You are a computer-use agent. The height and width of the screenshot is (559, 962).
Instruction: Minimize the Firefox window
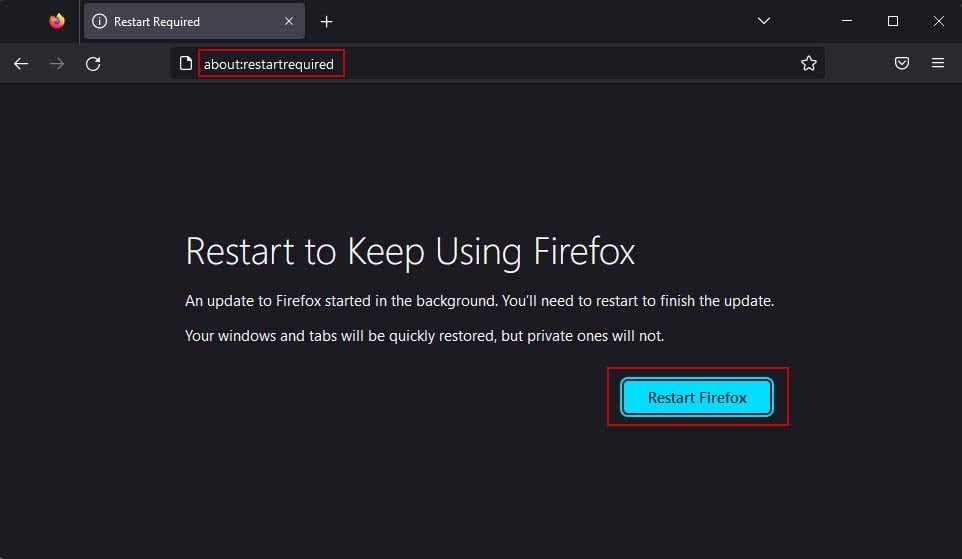click(x=847, y=21)
